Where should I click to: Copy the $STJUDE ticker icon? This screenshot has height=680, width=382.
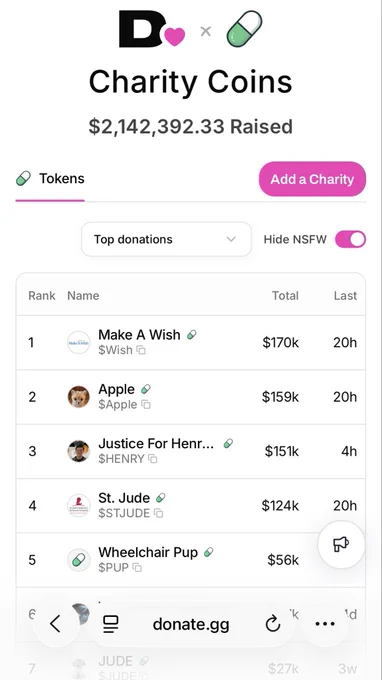pyautogui.click(x=159, y=513)
